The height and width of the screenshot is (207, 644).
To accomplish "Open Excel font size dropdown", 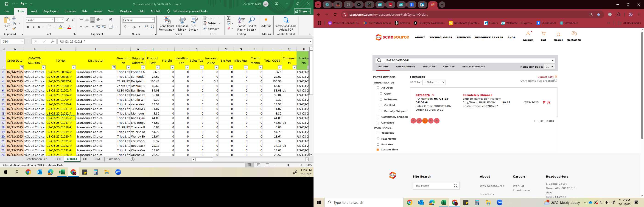I will pos(62,20).
